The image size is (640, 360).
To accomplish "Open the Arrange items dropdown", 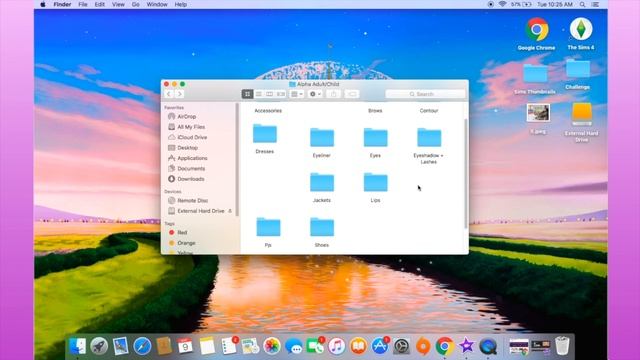I will click(297, 94).
